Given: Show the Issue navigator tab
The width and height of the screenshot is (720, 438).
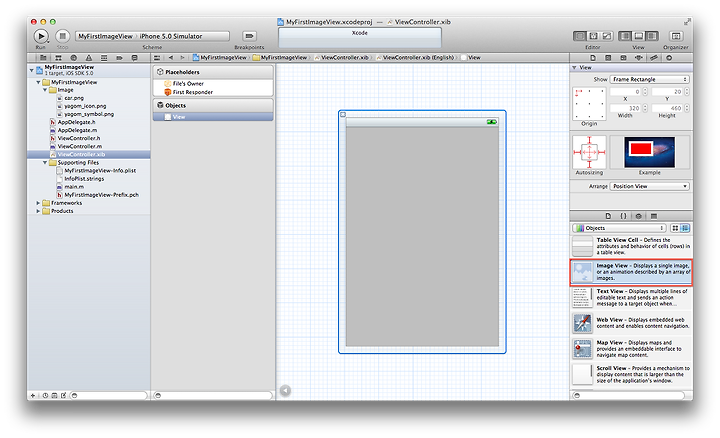Looking at the screenshot, I should (x=89, y=58).
